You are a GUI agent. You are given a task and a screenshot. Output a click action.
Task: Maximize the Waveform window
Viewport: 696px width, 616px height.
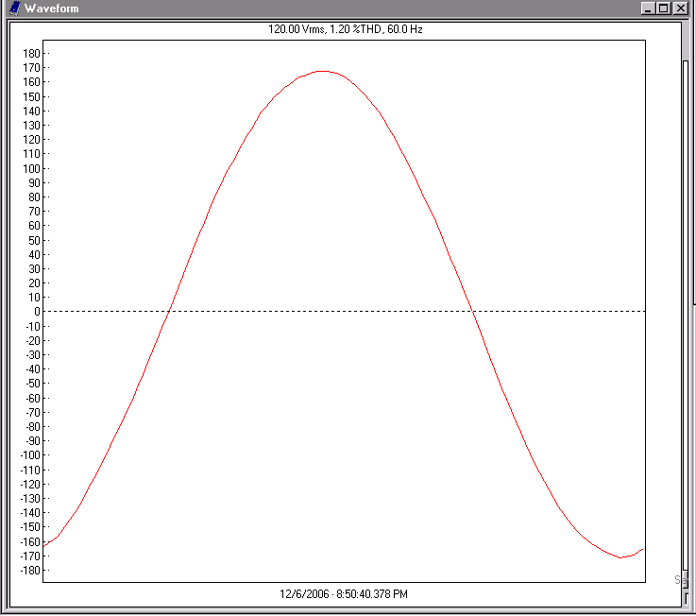coord(663,9)
